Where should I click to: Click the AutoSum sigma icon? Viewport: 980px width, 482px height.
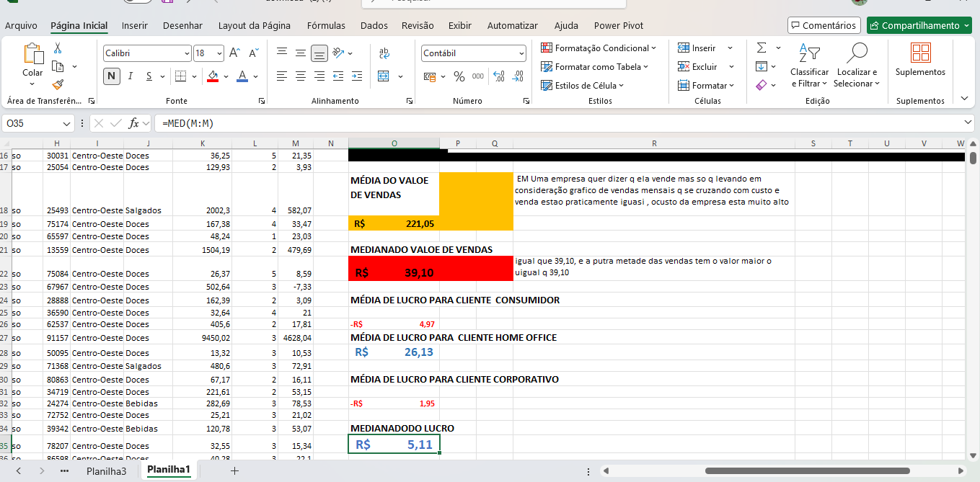[762, 48]
